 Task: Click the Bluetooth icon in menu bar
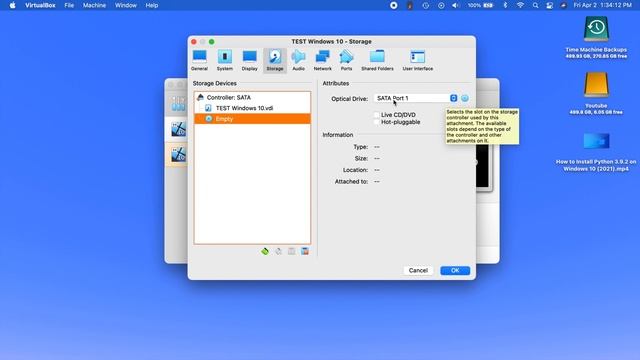tap(505, 5)
